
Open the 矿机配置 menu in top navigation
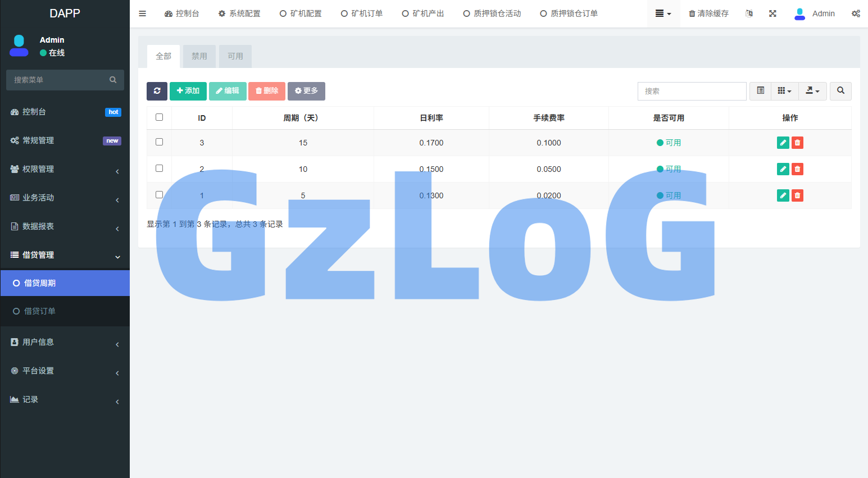[301, 13]
